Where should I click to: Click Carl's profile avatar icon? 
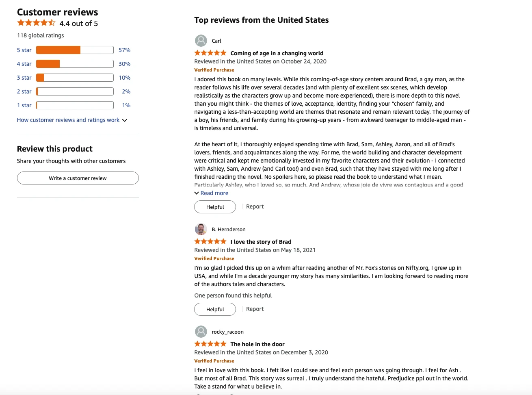click(x=201, y=41)
